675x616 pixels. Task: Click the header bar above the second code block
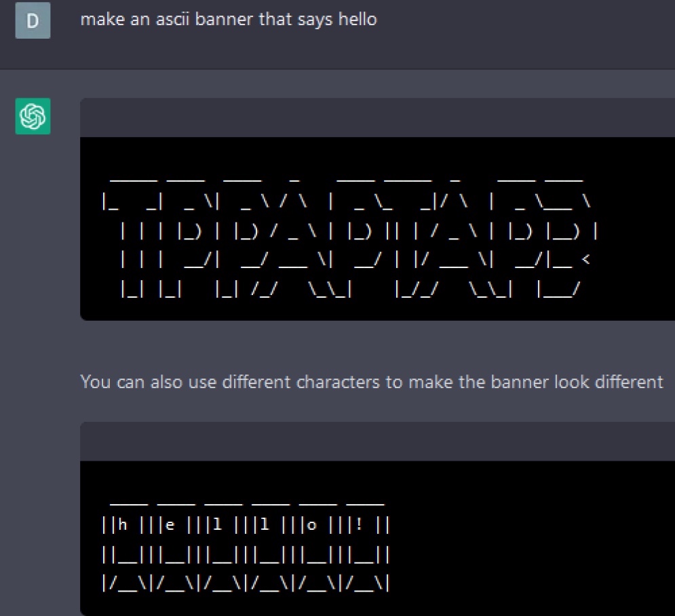pos(378,441)
